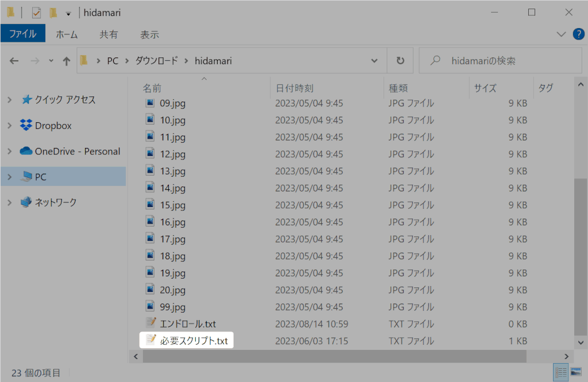Screen dimensions: 588x382
Task: Click the back navigation arrow
Action: (x=14, y=60)
